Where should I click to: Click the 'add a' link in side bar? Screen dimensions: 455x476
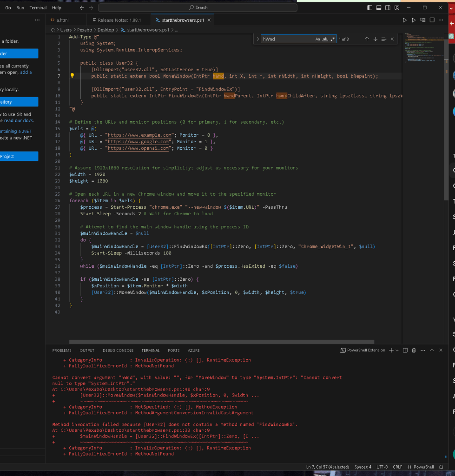point(26,72)
